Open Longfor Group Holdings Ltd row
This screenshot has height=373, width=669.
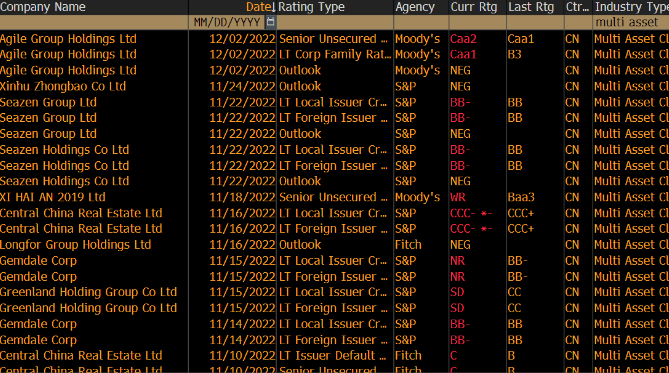coord(334,245)
